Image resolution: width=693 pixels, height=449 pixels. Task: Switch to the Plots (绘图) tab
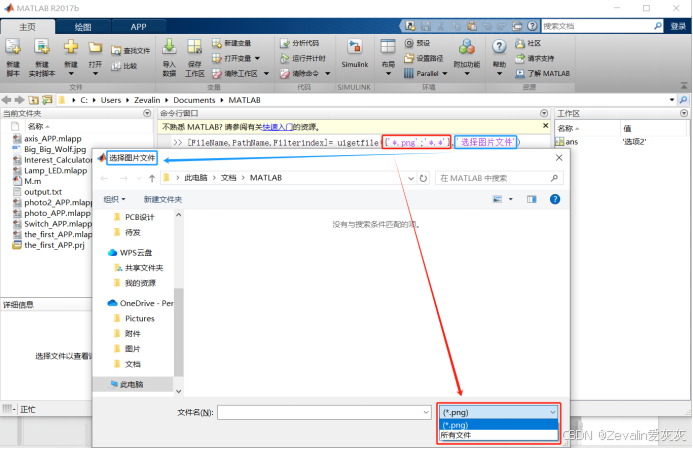coord(83,27)
